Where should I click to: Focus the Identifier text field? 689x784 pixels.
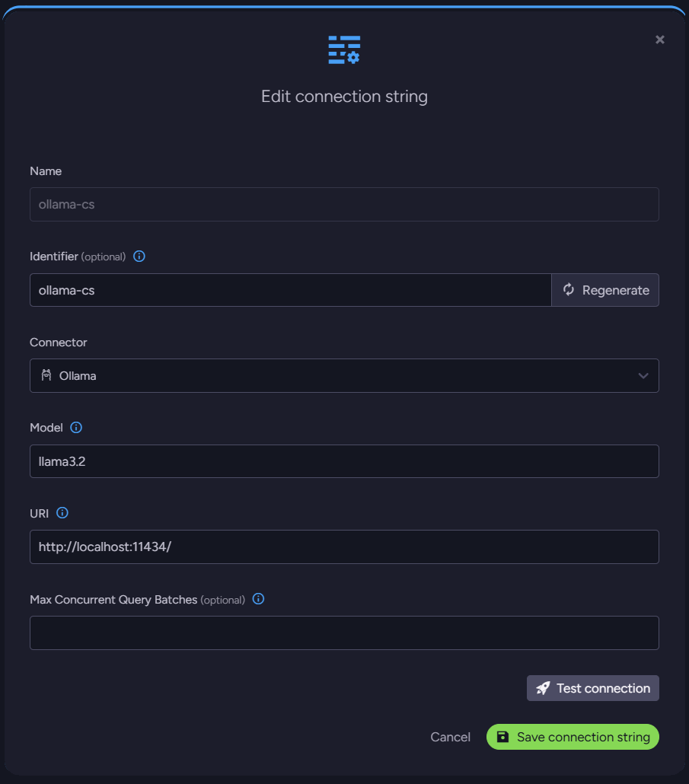(x=290, y=290)
